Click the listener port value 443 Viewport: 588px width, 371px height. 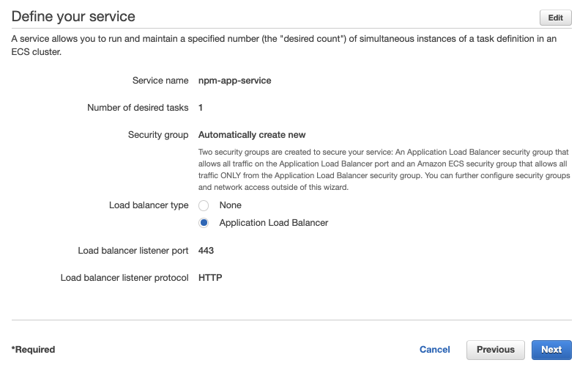[x=206, y=251]
